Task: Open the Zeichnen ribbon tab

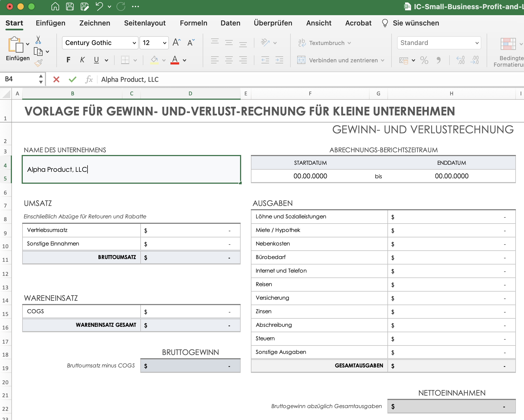Action: [x=95, y=23]
